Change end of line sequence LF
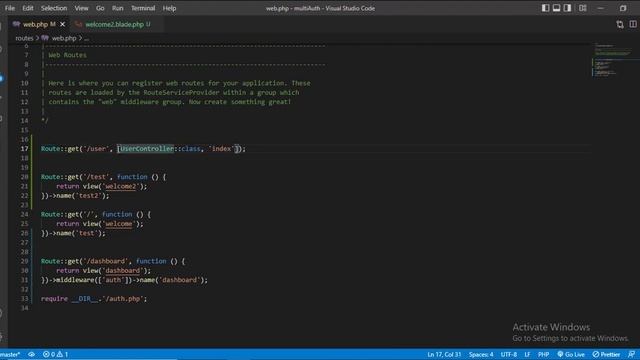640x360 pixels. tap(527, 354)
